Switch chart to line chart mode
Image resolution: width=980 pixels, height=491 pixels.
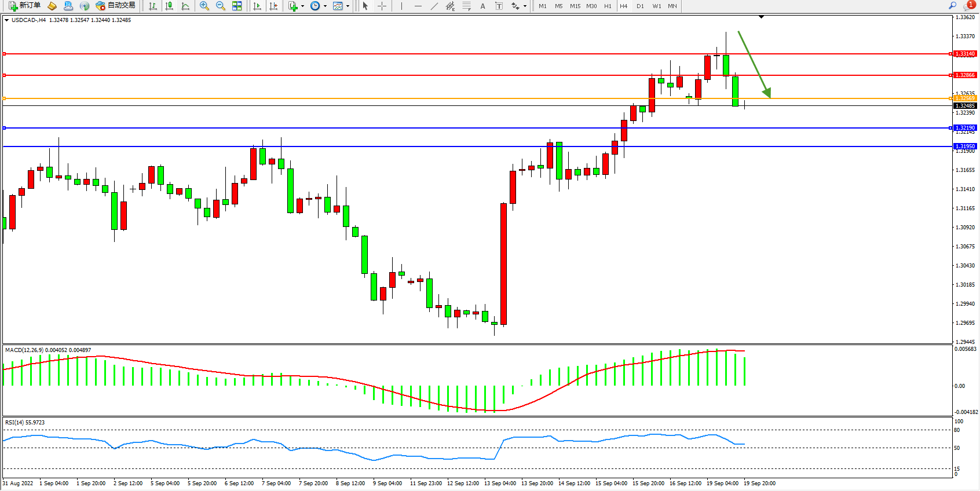tap(185, 6)
